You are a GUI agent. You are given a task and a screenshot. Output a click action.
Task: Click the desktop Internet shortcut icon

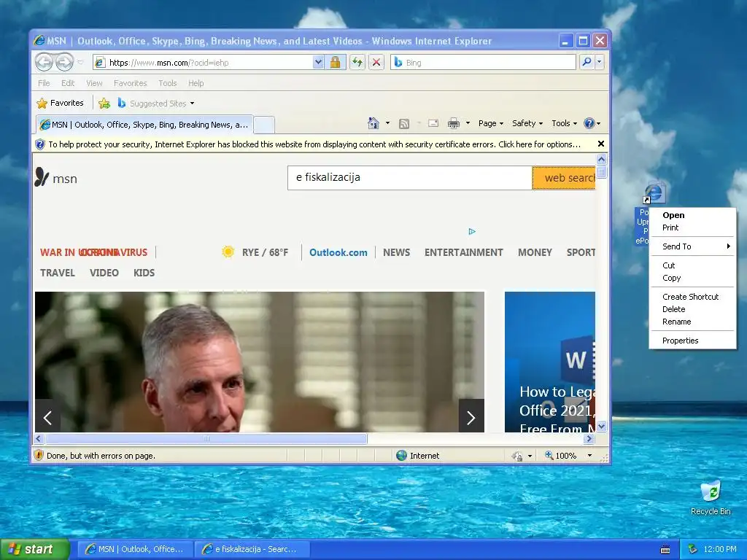654,192
